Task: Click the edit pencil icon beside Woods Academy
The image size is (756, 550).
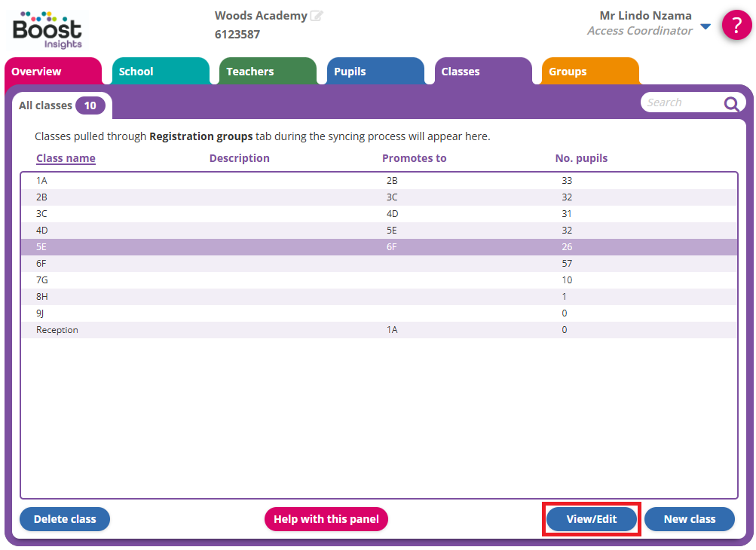Action: click(317, 16)
